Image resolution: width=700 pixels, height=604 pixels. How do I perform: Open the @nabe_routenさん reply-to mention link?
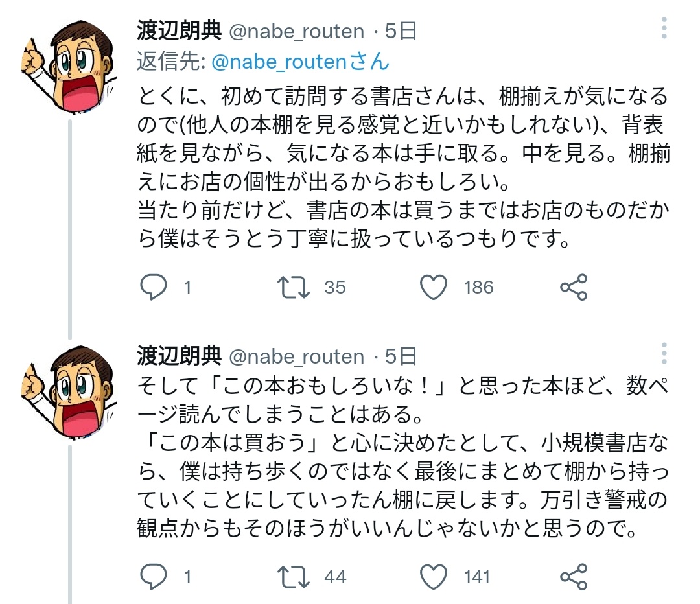[301, 62]
